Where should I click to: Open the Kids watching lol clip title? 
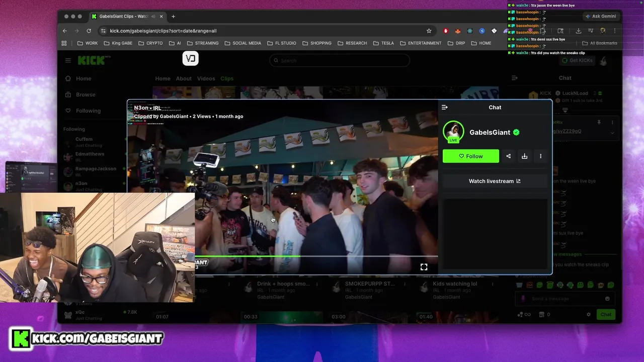point(455,284)
